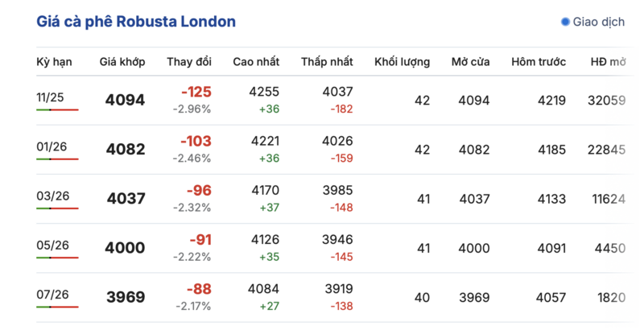The image size is (644, 330).
Task: Select the Mở cửa column header
Action: (471, 62)
